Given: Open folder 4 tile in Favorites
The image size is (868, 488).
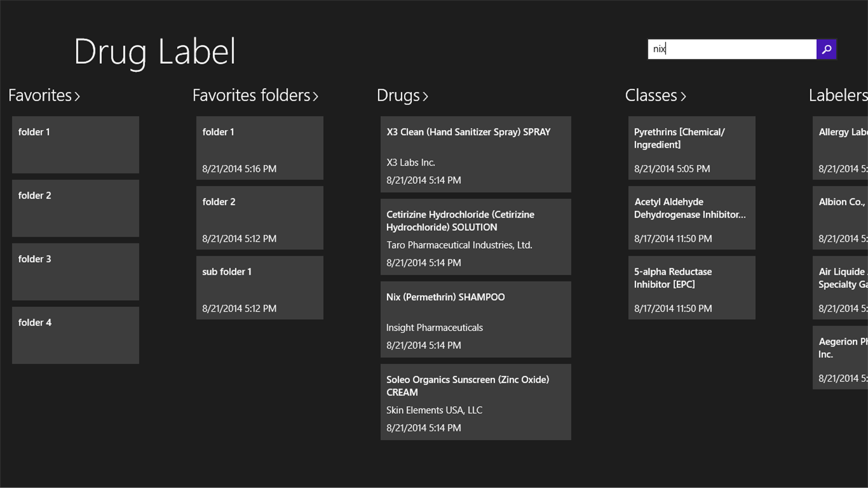Looking at the screenshot, I should pos(75,335).
